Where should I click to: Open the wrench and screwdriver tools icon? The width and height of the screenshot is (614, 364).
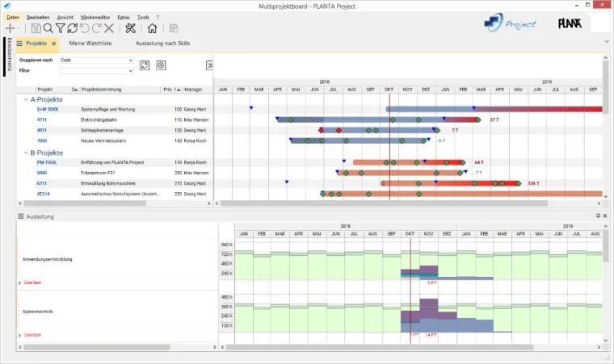(132, 28)
